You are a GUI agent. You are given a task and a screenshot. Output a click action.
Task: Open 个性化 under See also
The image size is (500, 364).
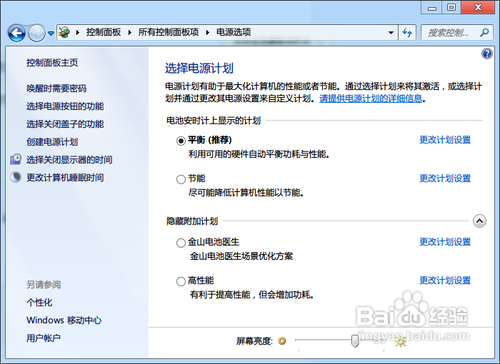39,302
